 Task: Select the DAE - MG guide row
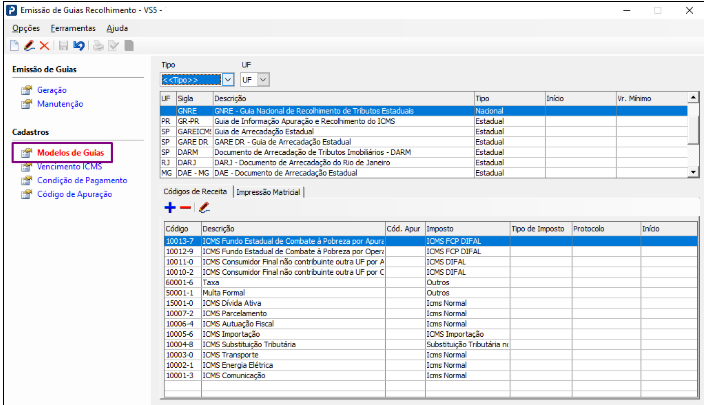pos(424,173)
